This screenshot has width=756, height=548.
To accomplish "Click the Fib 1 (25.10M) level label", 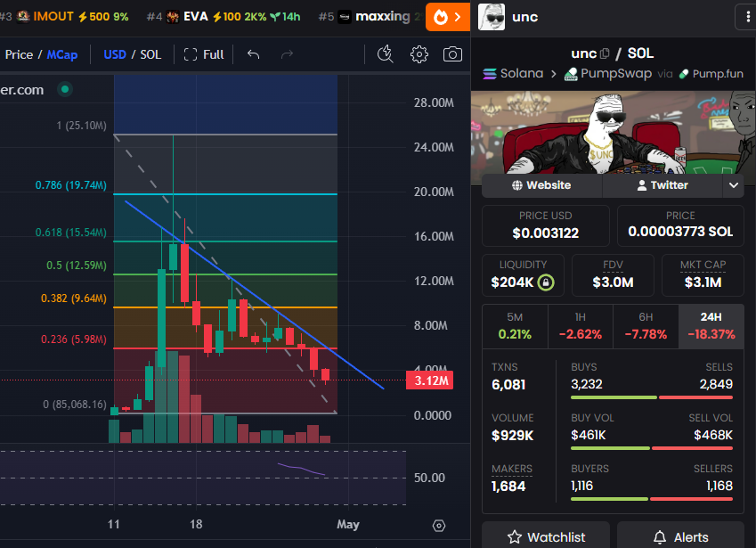I will [82, 126].
